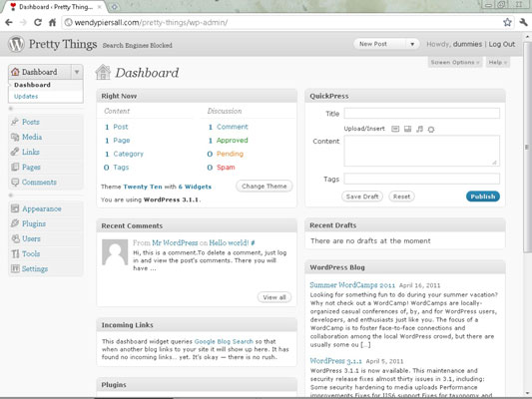Click the Pages icon in sidebar
The width and height of the screenshot is (532, 399).
[x=15, y=167]
